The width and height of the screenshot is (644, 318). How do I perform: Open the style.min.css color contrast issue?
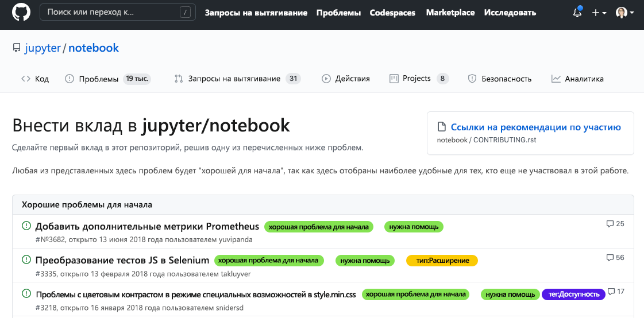[x=196, y=294]
